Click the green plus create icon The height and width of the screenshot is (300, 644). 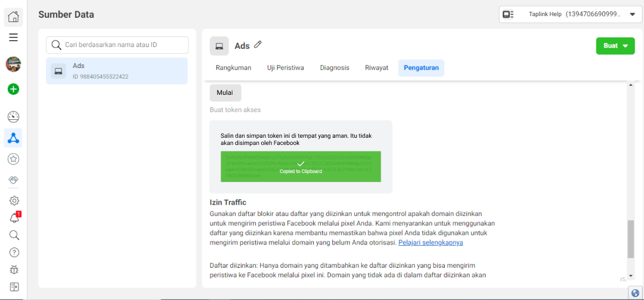[14, 89]
